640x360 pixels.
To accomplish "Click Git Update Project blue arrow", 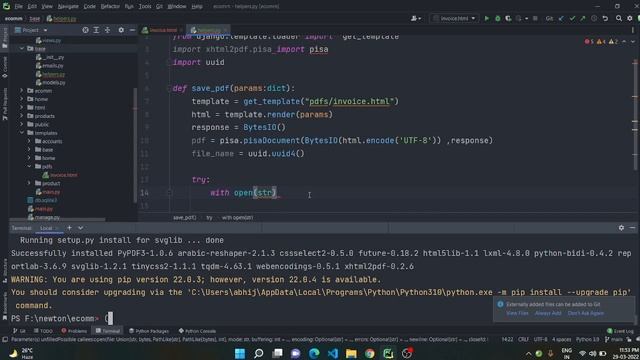I will click(561, 18).
